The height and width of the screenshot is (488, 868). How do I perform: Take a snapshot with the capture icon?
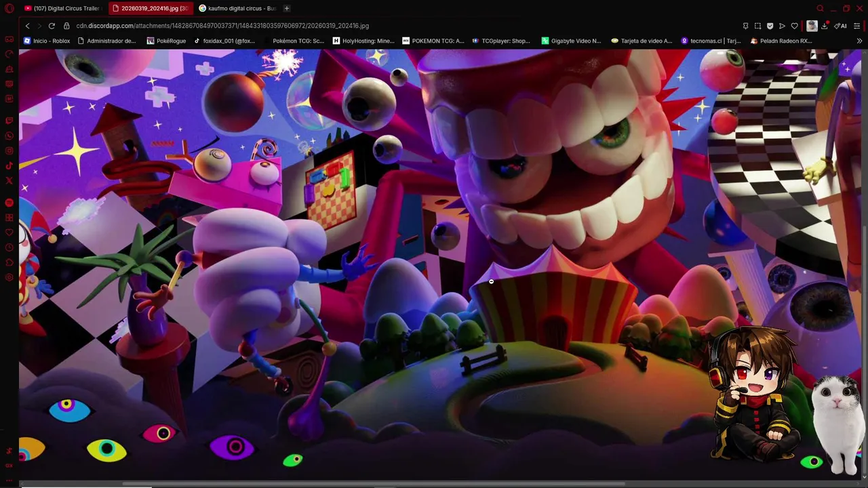tap(757, 26)
